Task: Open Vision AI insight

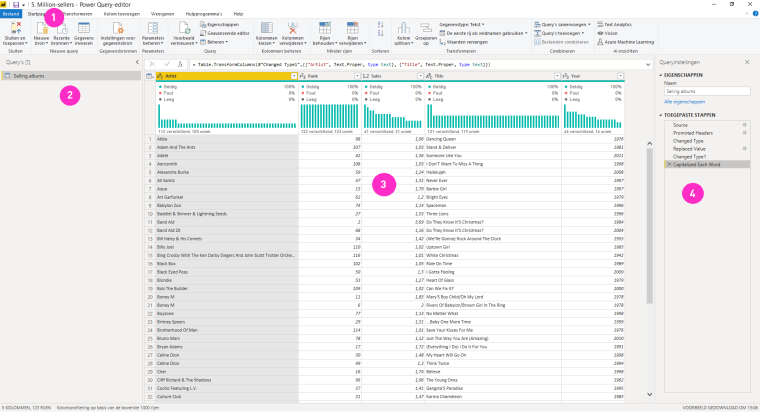Action: click(607, 33)
